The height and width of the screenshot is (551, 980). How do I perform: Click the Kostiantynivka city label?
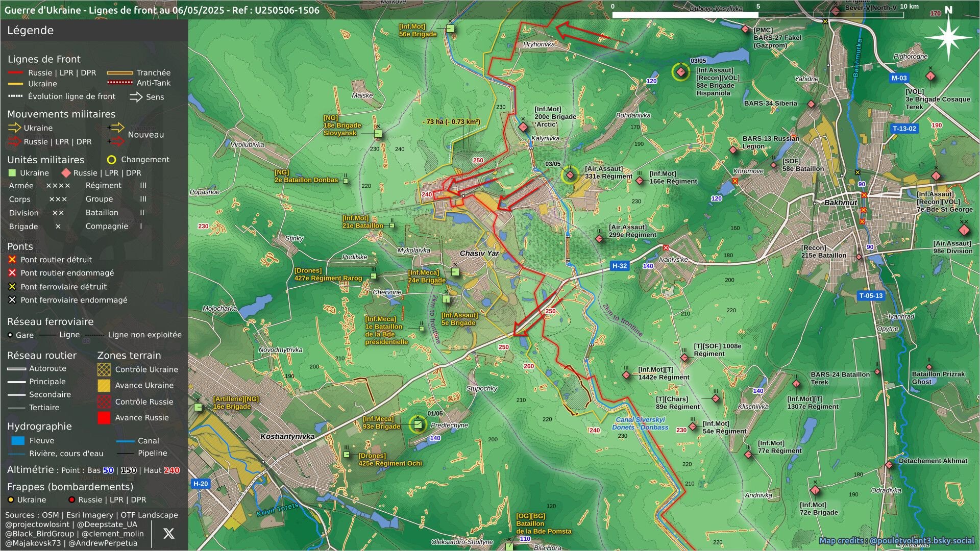click(287, 436)
